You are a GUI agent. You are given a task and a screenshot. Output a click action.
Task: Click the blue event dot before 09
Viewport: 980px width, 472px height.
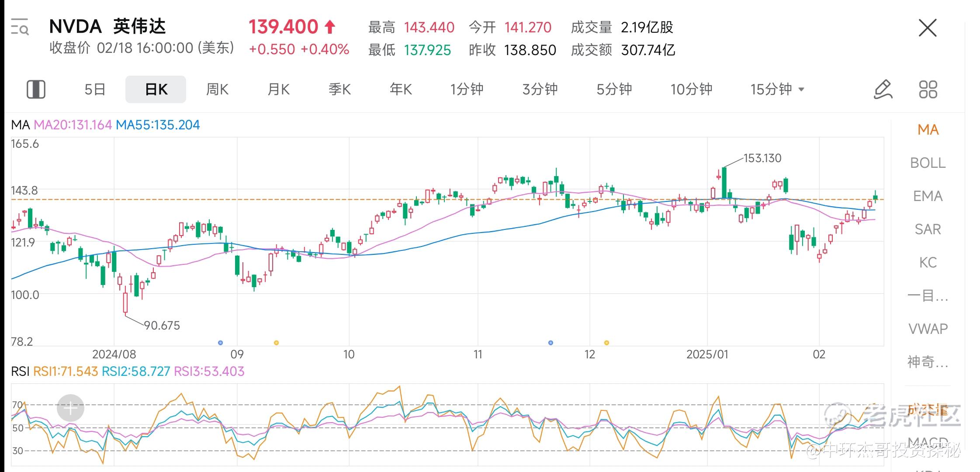point(220,343)
